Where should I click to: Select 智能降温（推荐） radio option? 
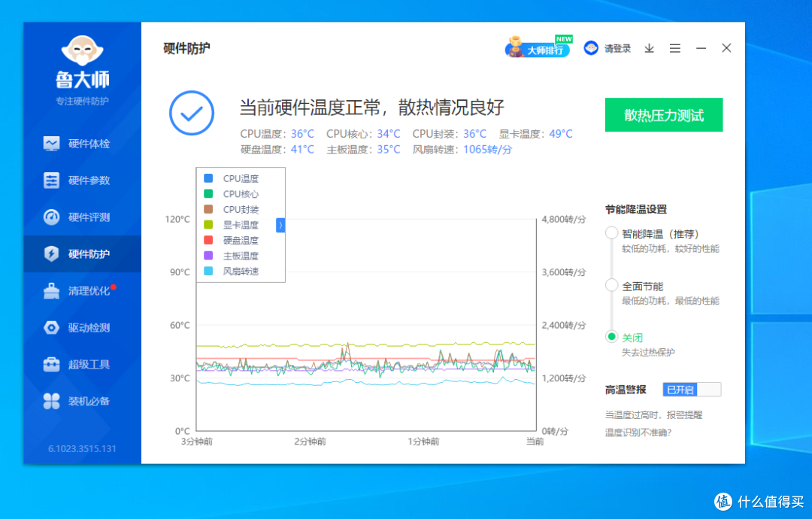click(x=611, y=232)
